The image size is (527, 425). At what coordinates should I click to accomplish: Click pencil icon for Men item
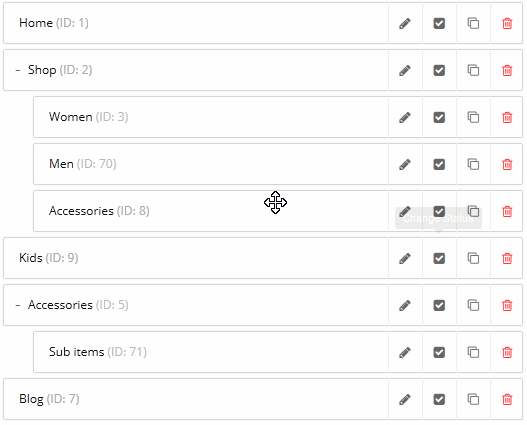[405, 164]
